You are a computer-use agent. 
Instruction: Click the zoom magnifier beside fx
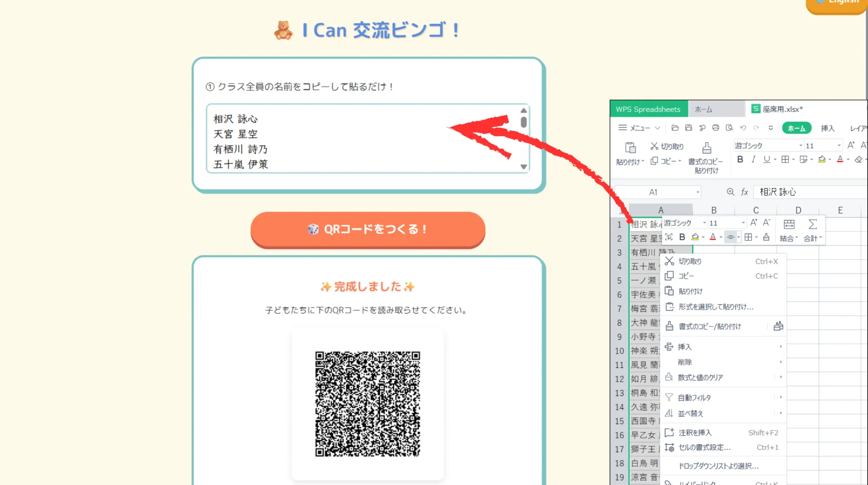point(730,192)
